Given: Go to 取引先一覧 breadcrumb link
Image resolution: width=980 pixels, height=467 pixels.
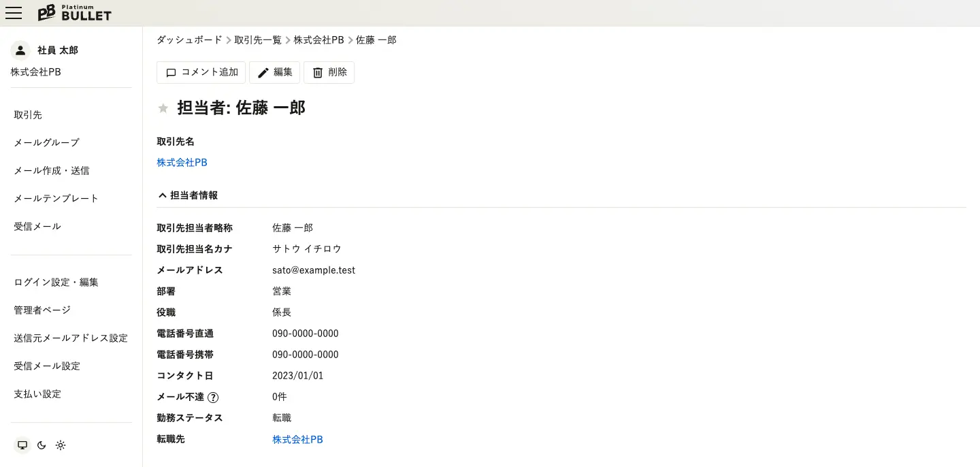Looking at the screenshot, I should pyautogui.click(x=258, y=40).
